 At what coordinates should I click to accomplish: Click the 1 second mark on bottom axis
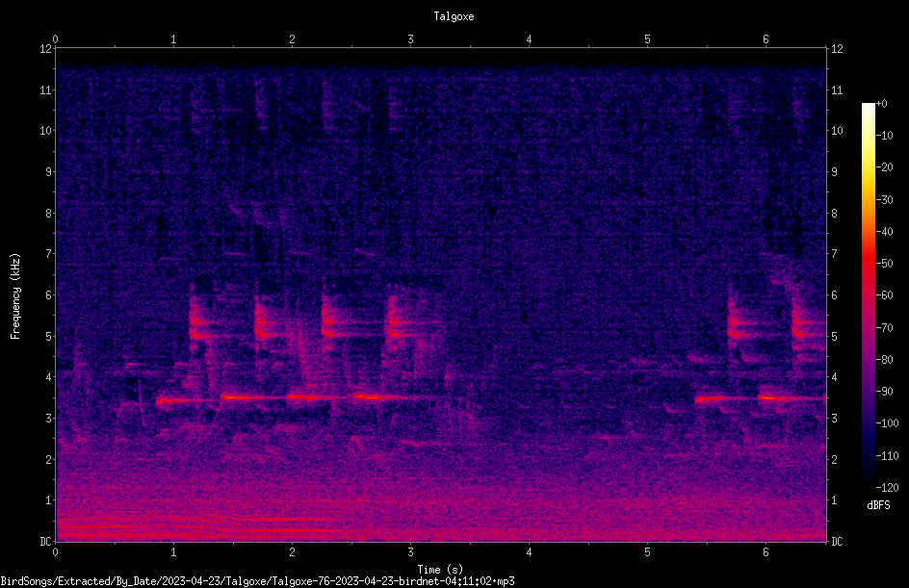click(x=173, y=552)
